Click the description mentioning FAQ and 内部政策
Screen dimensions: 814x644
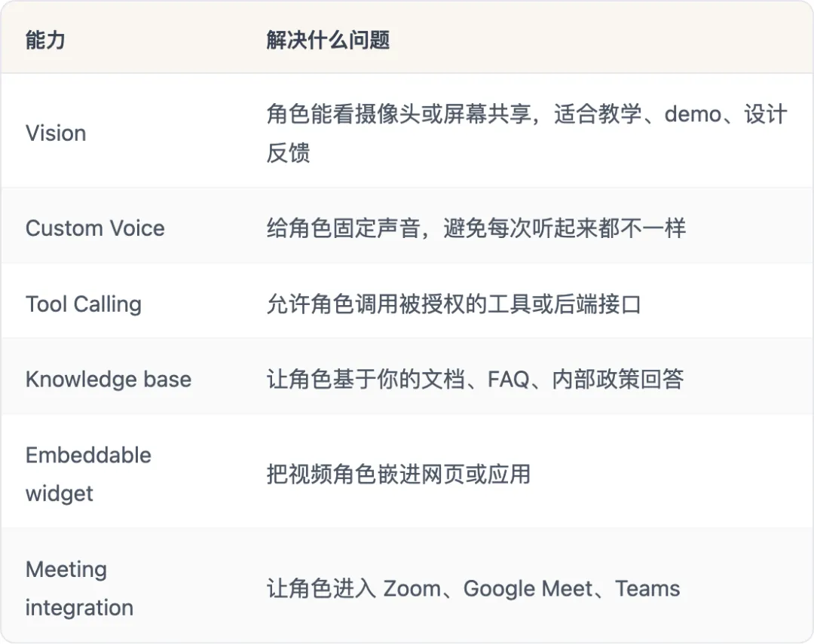(475, 380)
